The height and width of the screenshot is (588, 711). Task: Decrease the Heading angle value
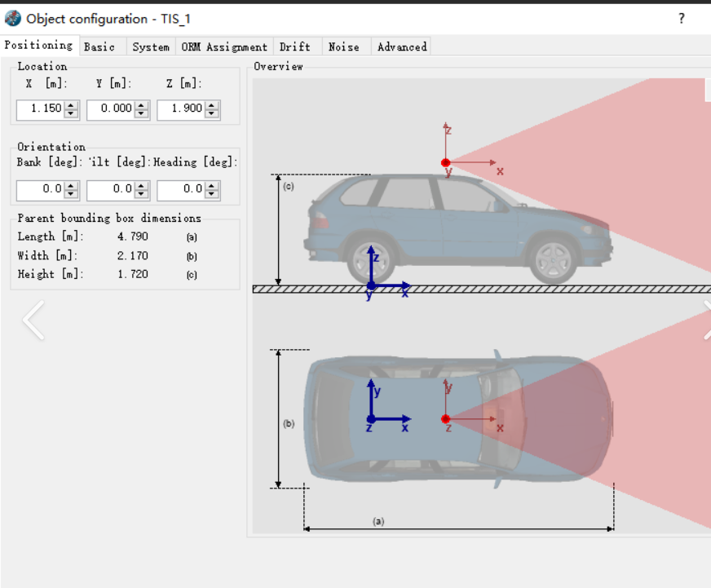point(212,194)
